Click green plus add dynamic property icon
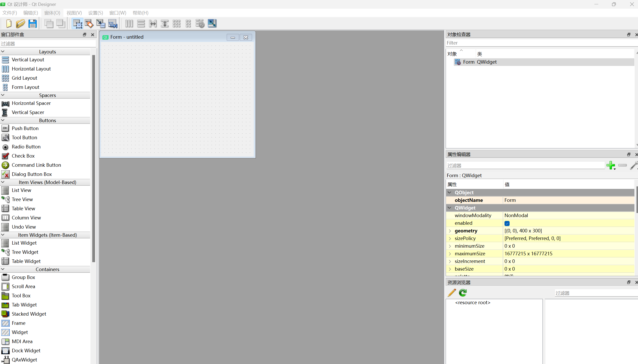 coord(610,165)
